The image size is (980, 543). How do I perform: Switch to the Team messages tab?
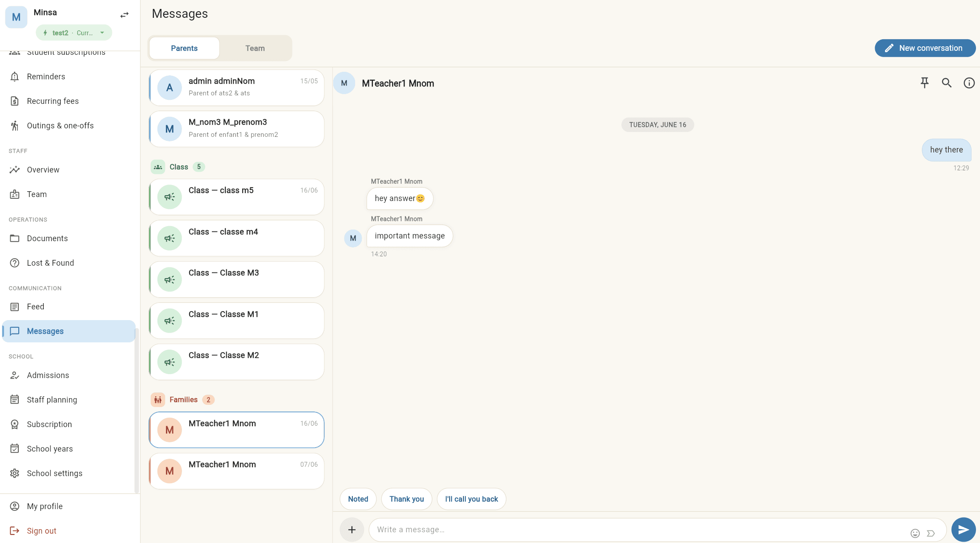(255, 48)
